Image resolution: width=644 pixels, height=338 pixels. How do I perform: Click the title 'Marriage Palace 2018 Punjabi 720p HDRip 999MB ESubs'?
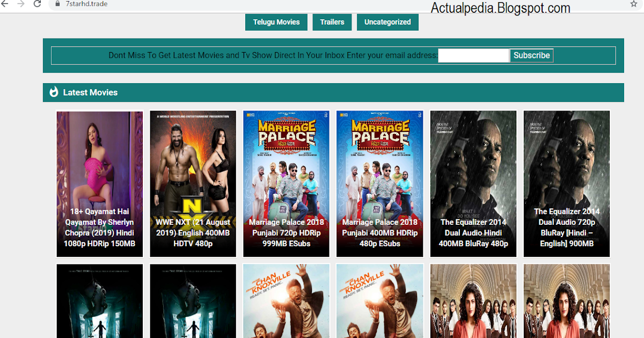click(x=287, y=233)
